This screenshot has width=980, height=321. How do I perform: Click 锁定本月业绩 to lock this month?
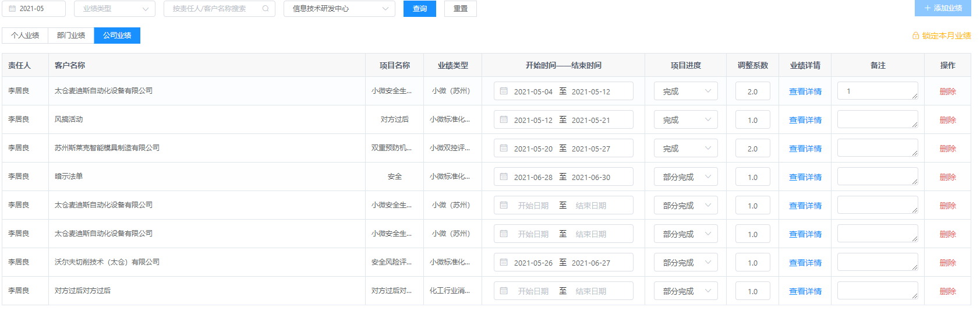pyautogui.click(x=942, y=36)
